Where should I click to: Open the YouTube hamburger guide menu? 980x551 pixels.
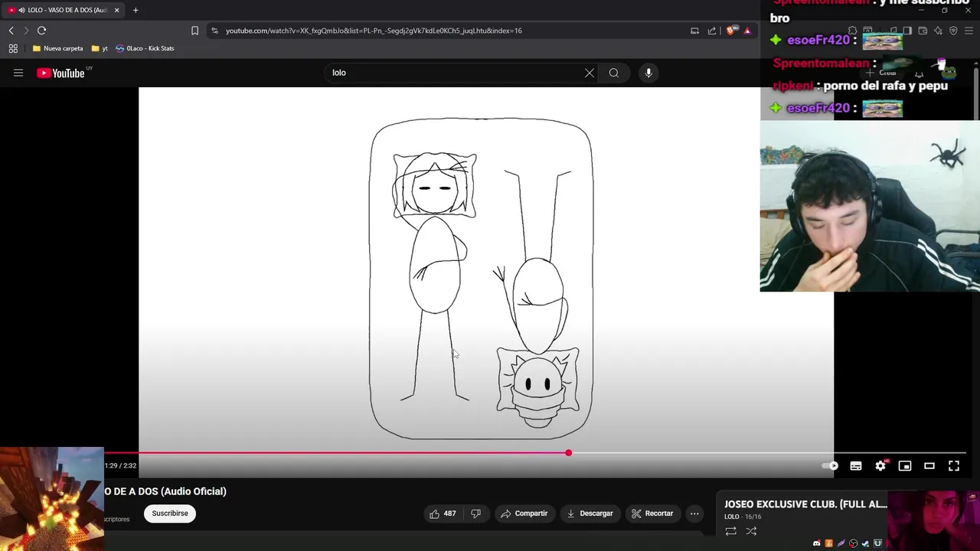coord(18,73)
